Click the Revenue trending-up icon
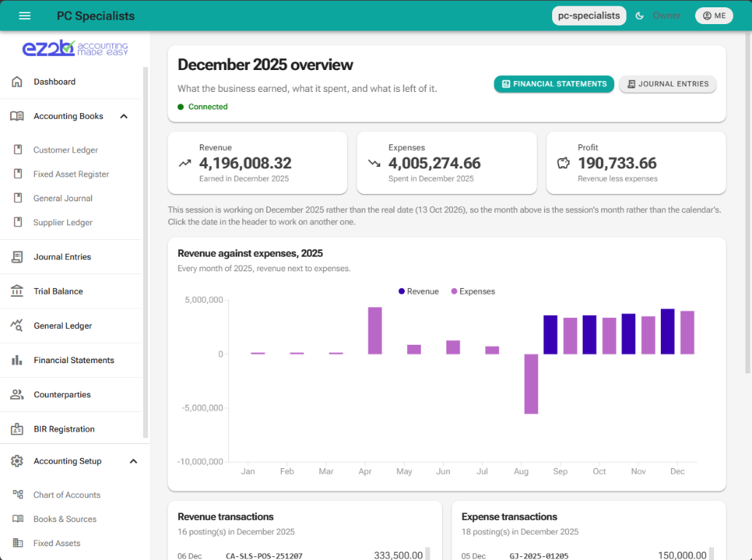Image resolution: width=752 pixels, height=560 pixels. 185,163
